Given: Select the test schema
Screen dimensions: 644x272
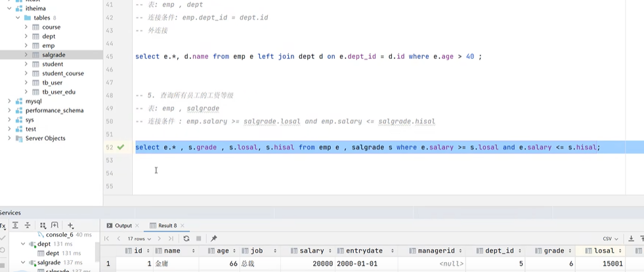Looking at the screenshot, I should [x=31, y=129].
